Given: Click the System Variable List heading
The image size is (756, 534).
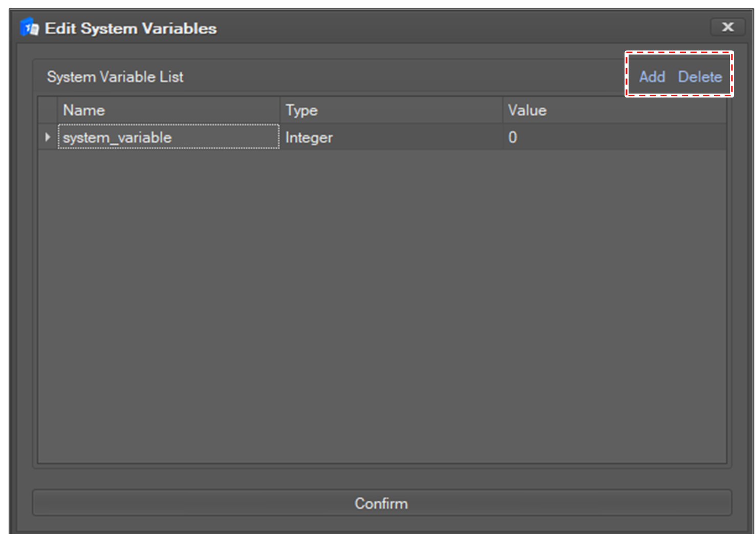Looking at the screenshot, I should (x=115, y=77).
